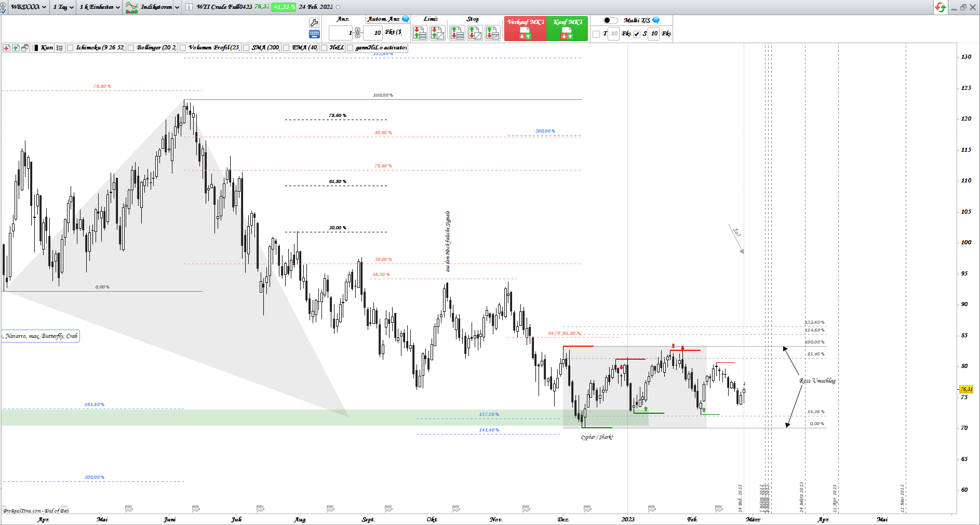Screen dimensions: 980x525
Task: Click the pin icon left of WBSXXXX
Action: click(x=4, y=7)
